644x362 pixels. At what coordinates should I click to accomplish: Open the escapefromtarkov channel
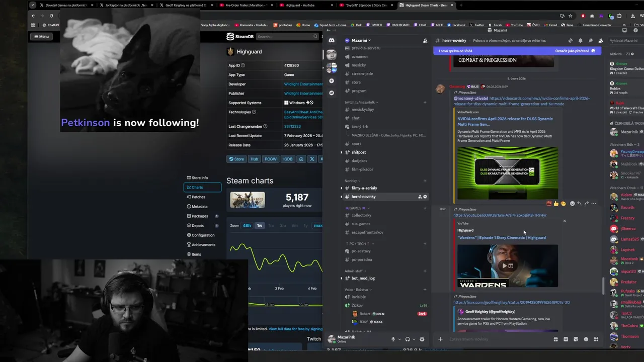pos(384,232)
